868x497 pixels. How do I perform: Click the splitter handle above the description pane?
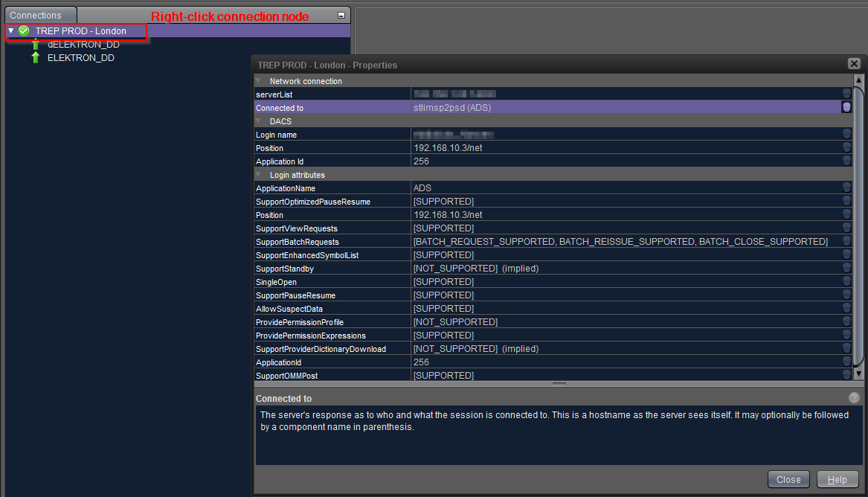[559, 384]
